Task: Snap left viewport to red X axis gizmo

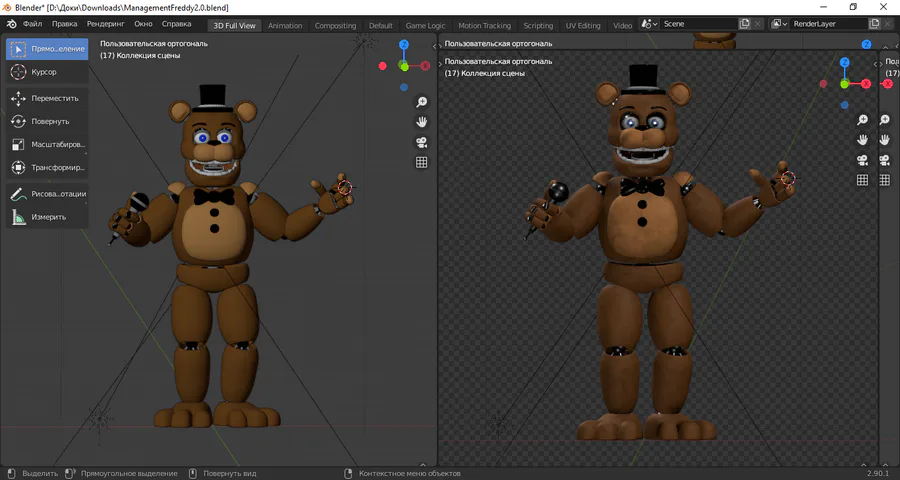Action: [x=425, y=66]
